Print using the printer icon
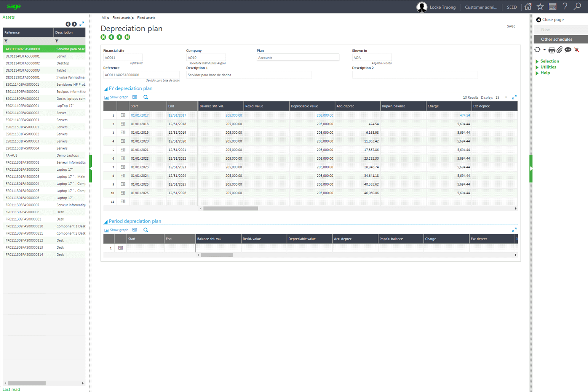 click(552, 50)
